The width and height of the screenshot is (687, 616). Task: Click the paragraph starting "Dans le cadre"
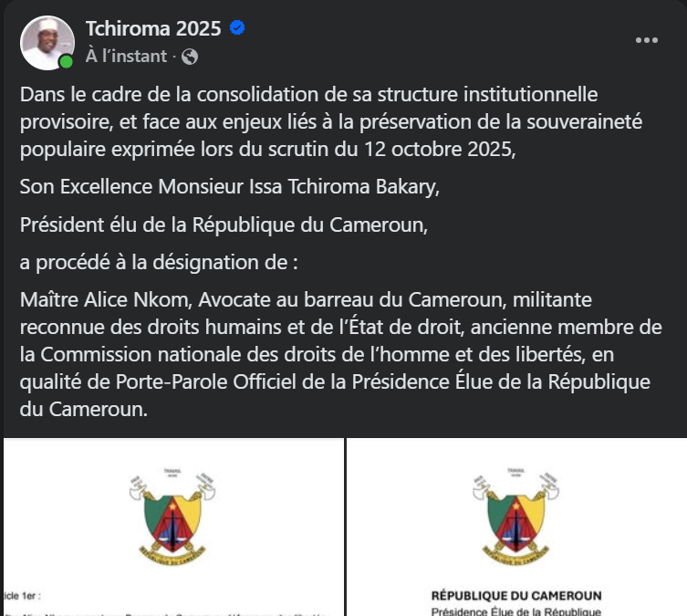coord(319,121)
